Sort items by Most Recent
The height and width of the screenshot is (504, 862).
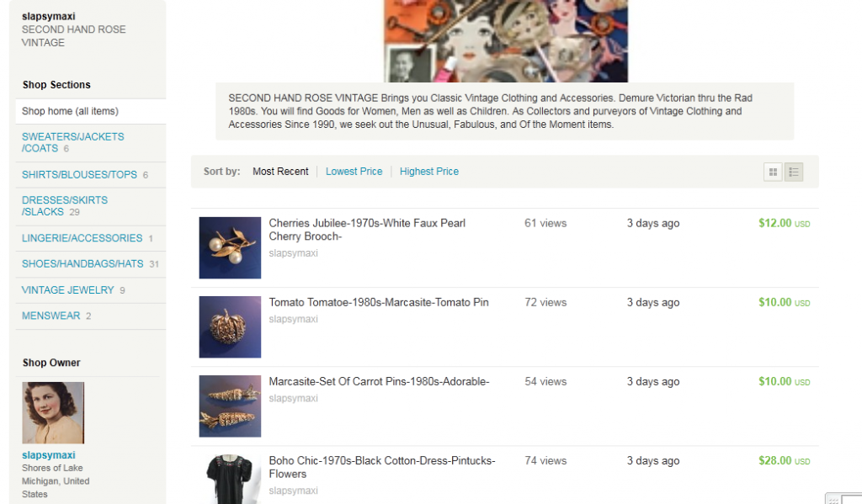280,172
